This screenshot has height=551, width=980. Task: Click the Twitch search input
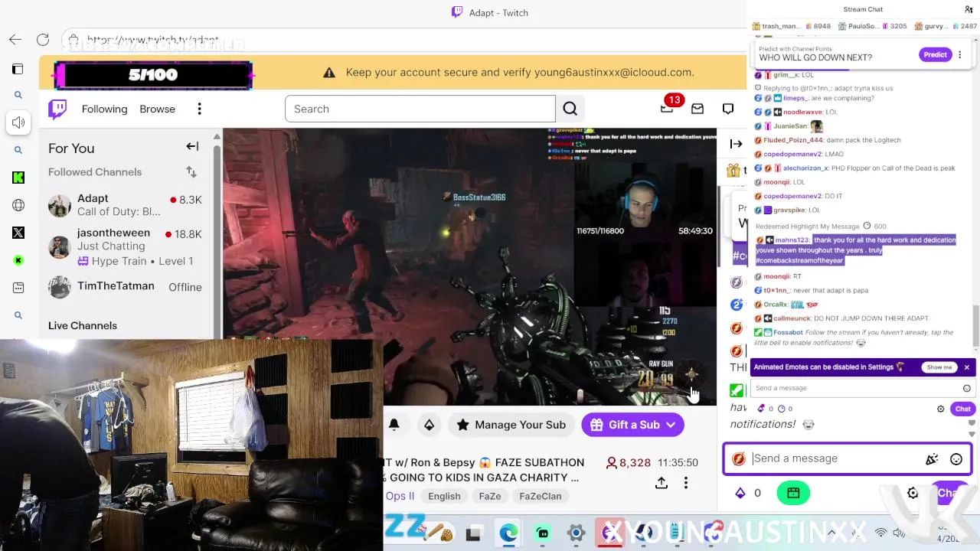click(x=420, y=109)
